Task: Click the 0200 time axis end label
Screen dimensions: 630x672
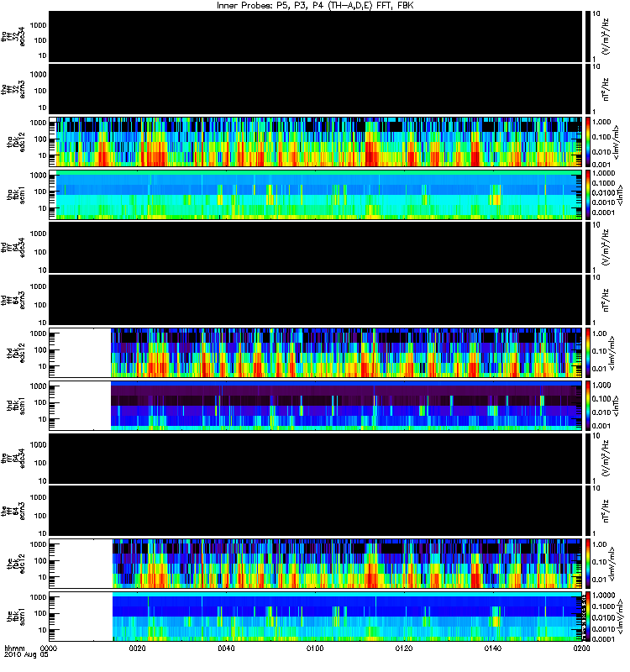Action: click(x=581, y=648)
